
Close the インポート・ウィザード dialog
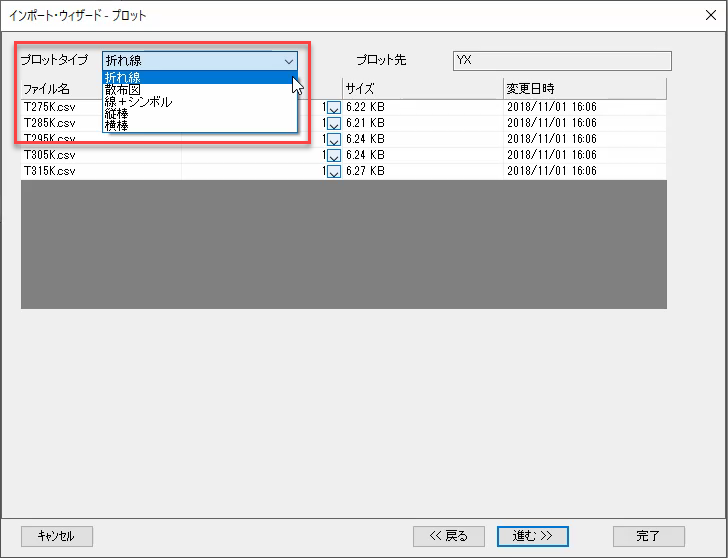click(x=710, y=15)
